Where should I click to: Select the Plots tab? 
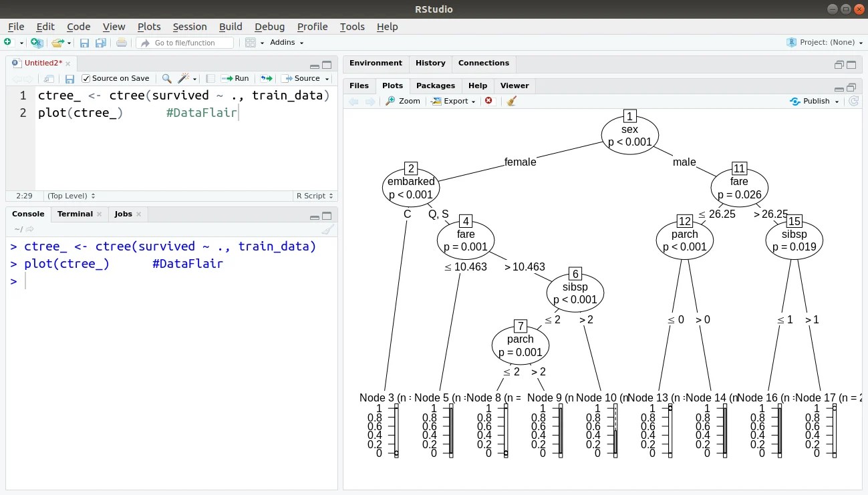pyautogui.click(x=392, y=86)
